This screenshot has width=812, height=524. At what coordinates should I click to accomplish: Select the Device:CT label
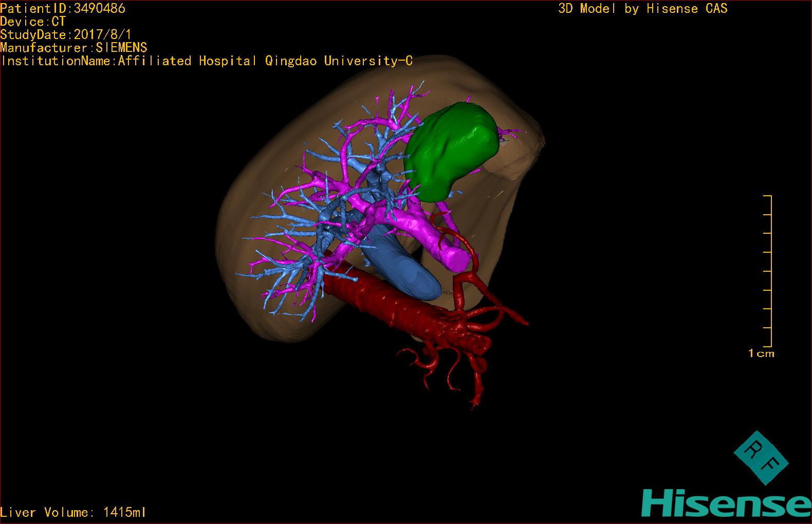pyautogui.click(x=33, y=22)
